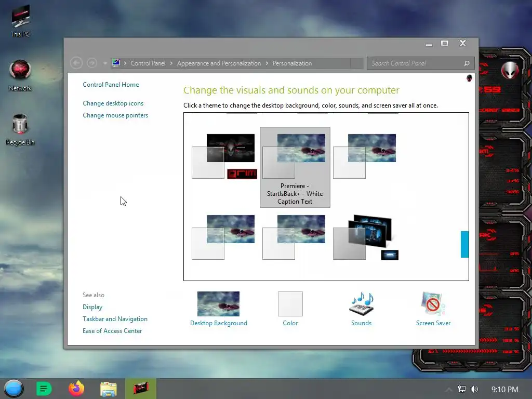Image resolution: width=532 pixels, height=399 pixels.
Task: Select Premiere StartIsBack+ White Caption Text theme
Action: 295,167
